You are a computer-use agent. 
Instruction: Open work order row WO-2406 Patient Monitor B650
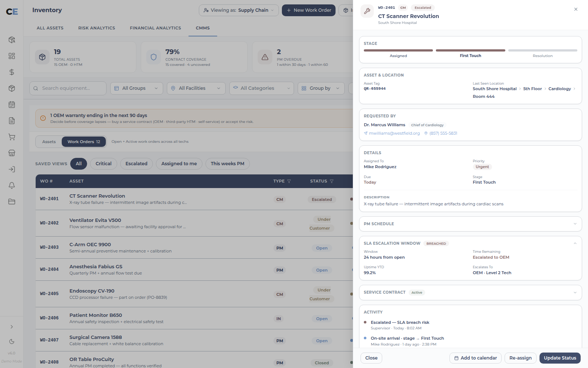pyautogui.click(x=194, y=318)
